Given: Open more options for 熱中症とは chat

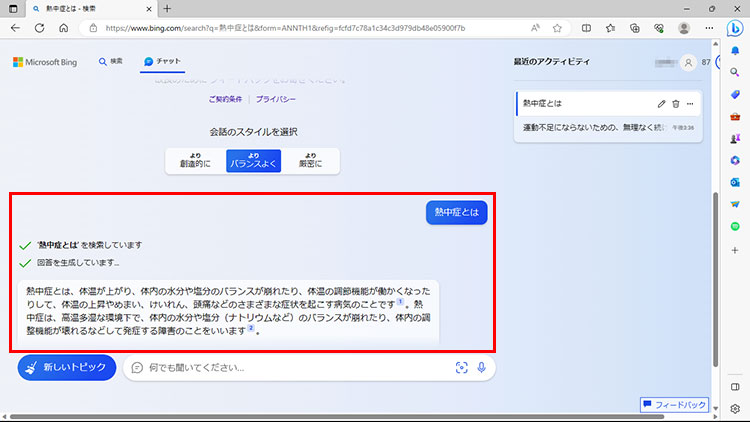Looking at the screenshot, I should point(689,104).
